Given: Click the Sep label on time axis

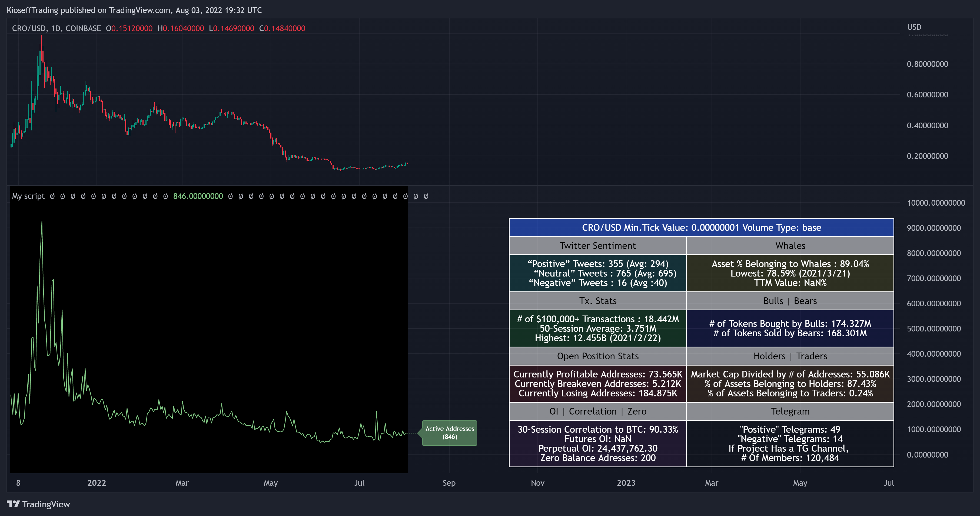Looking at the screenshot, I should coord(449,483).
